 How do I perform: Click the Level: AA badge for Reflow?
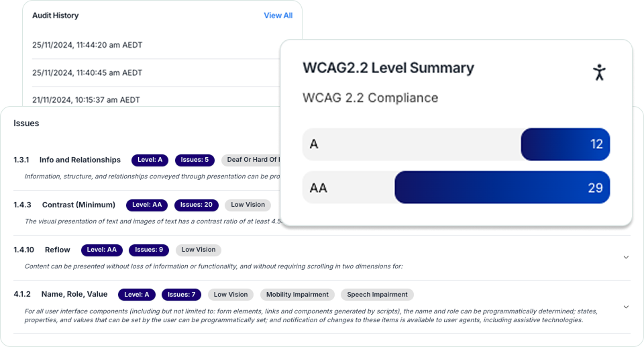pyautogui.click(x=101, y=250)
